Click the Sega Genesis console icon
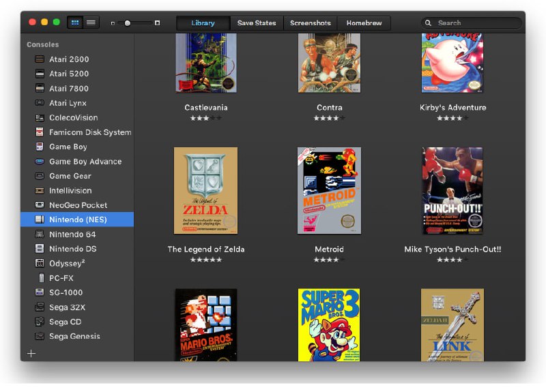The image size is (546, 392). [x=40, y=336]
